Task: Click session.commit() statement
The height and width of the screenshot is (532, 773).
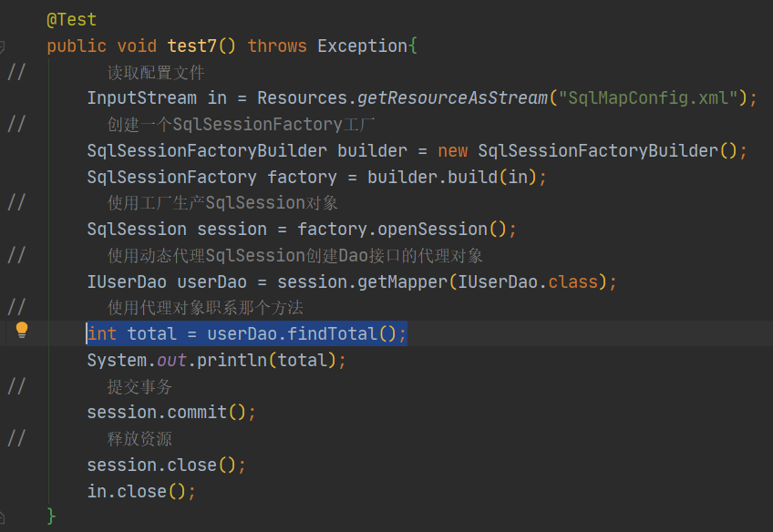Action: pos(171,413)
